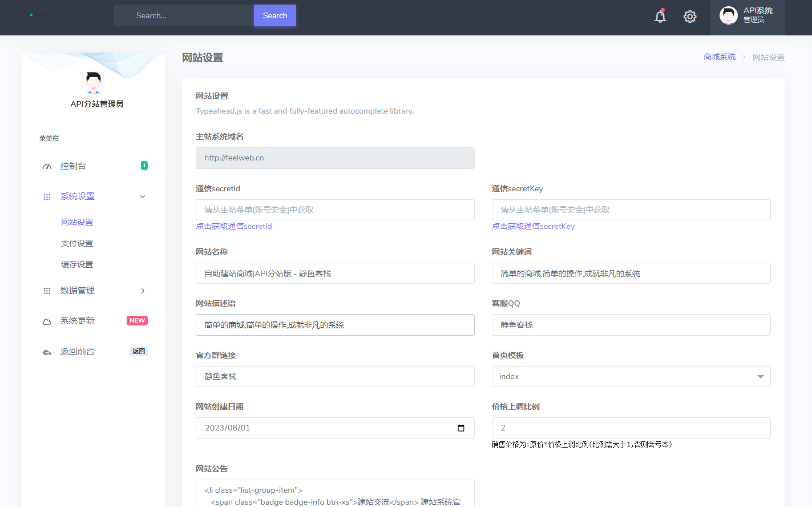Screen dimensions: 812x507
Task: Click the admin avatar in top bar
Action: 728,15
